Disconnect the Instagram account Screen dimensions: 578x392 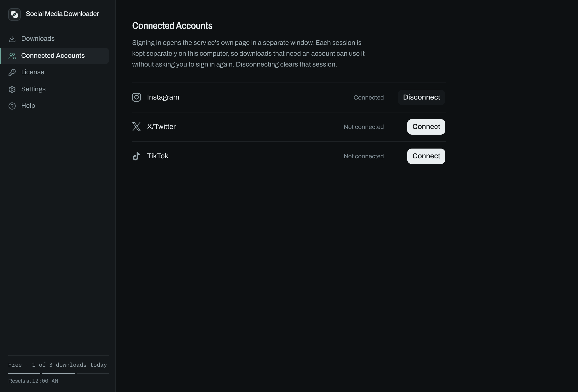[422, 97]
